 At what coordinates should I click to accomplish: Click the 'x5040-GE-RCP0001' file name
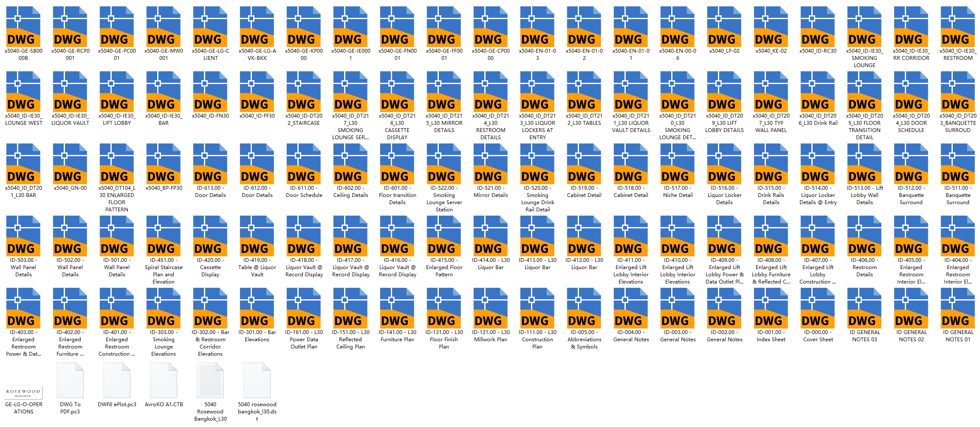(x=70, y=54)
